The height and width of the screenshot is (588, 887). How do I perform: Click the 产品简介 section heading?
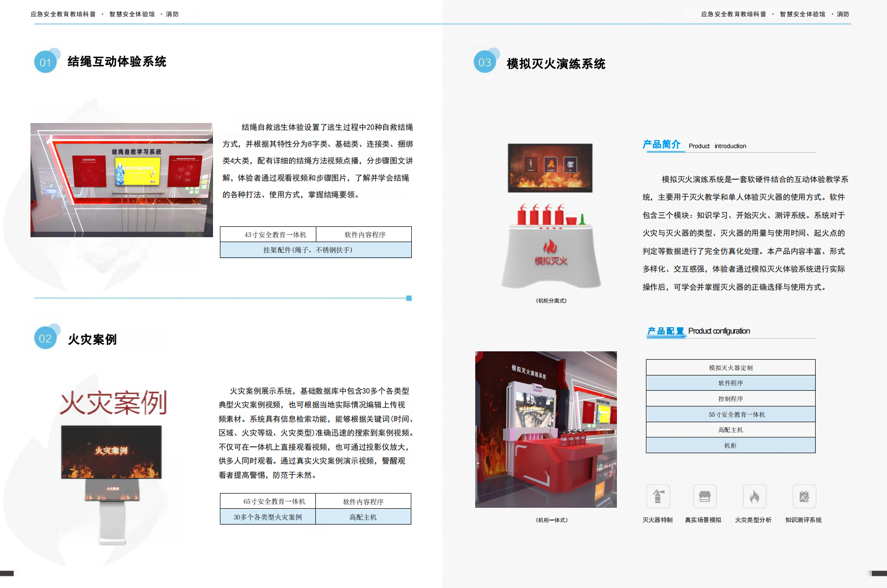point(662,145)
